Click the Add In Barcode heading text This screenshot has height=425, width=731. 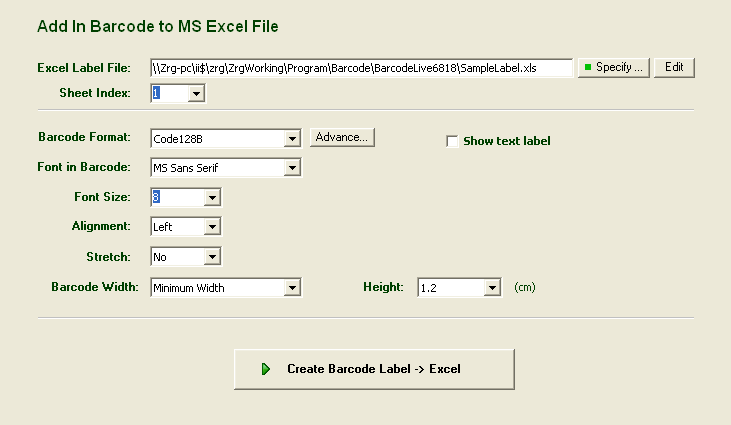pos(158,26)
